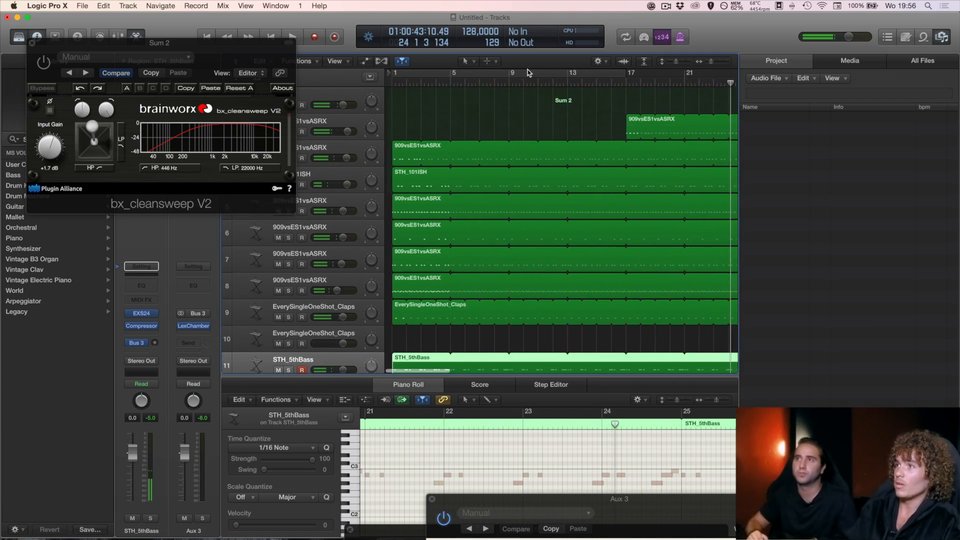Viewport: 960px width, 540px height.
Task: Click the HP 446 Hz frequency field
Action: (169, 168)
